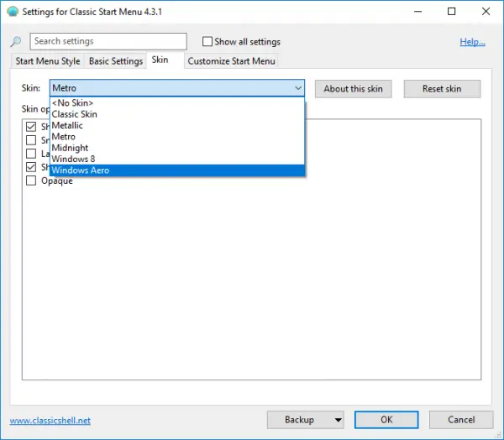
Task: Choose Classic Skin from the list
Action: click(x=177, y=114)
